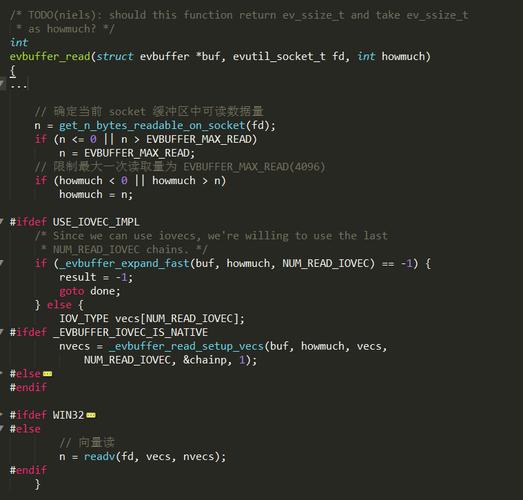Viewport: 523px width, 500px height.
Task: Click the folded ellipsis line below opening brace
Action: [x=19, y=84]
